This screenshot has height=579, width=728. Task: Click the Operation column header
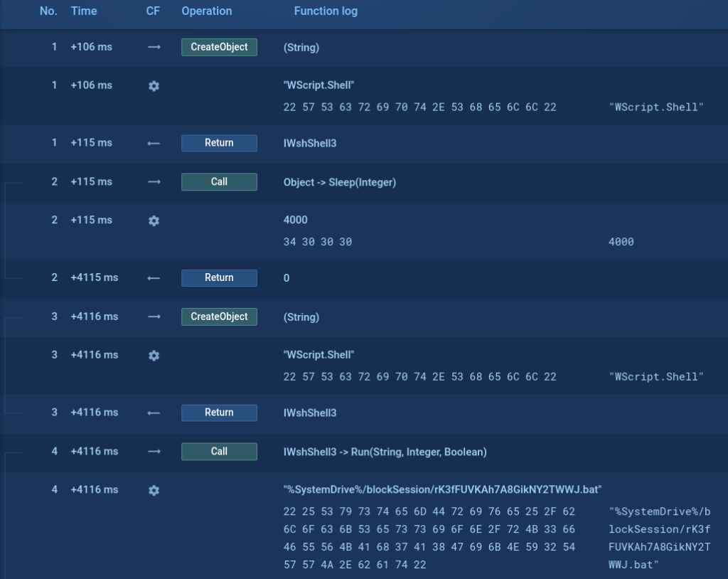207,11
